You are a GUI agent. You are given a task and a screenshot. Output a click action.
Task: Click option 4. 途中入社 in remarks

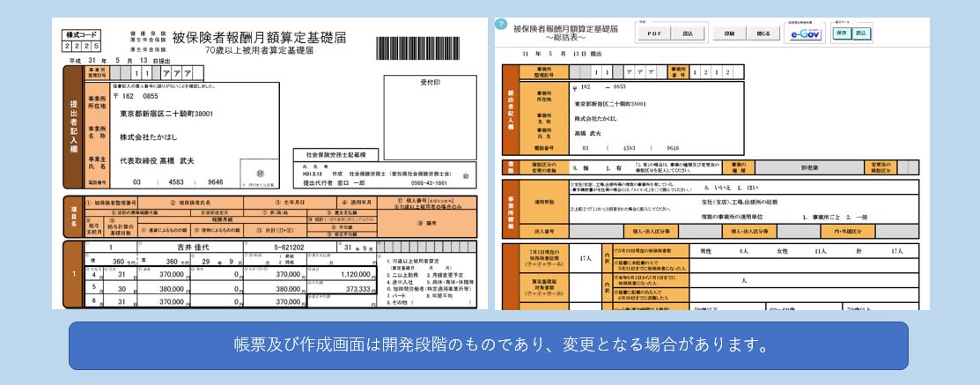(x=401, y=282)
